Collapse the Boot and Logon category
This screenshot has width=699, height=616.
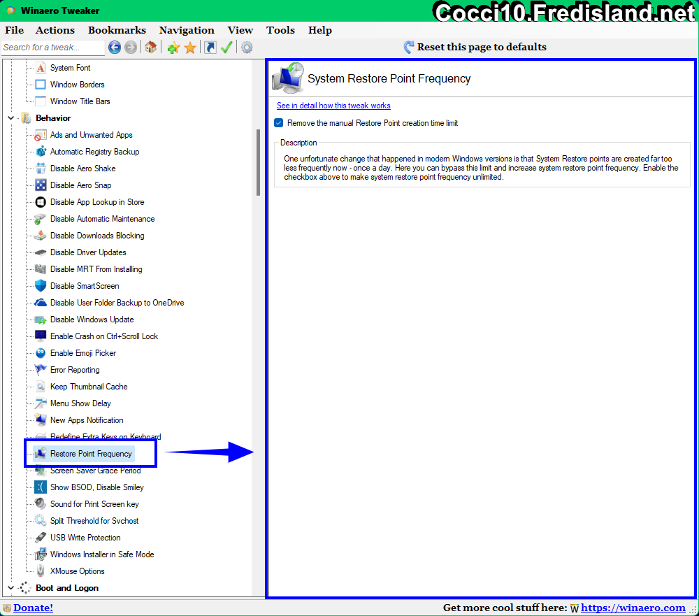click(x=10, y=588)
